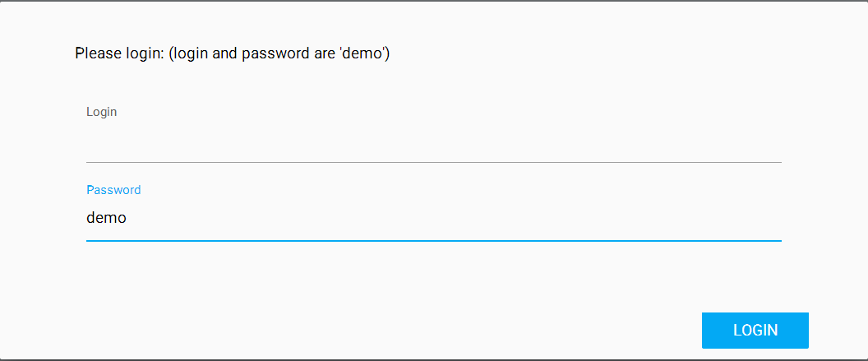The height and width of the screenshot is (361, 868).
Task: Click the gray Login field label
Action: (102, 112)
